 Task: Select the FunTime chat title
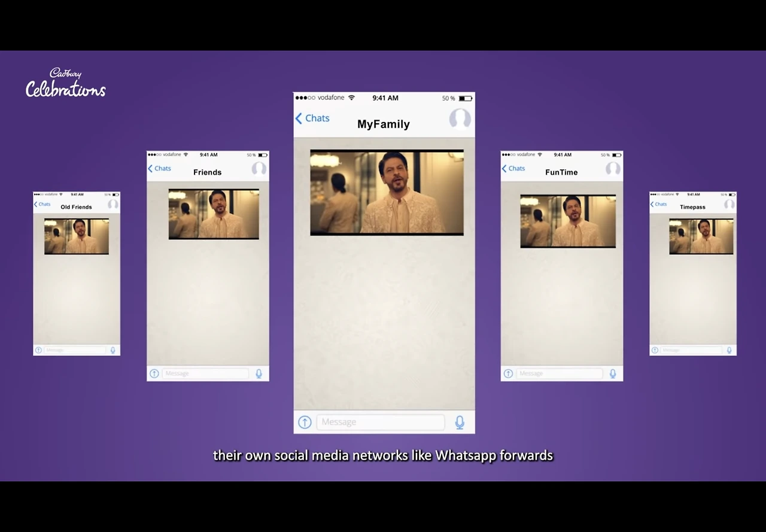coord(561,172)
